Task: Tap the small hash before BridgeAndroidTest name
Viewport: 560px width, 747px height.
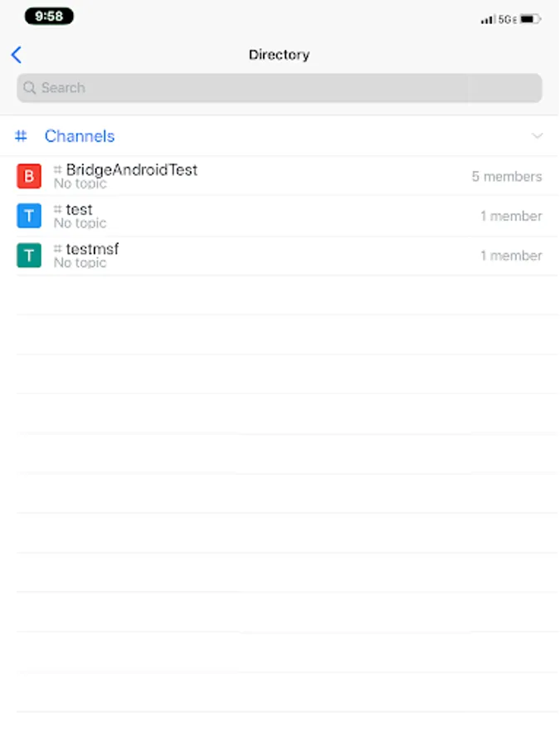Action: point(58,169)
